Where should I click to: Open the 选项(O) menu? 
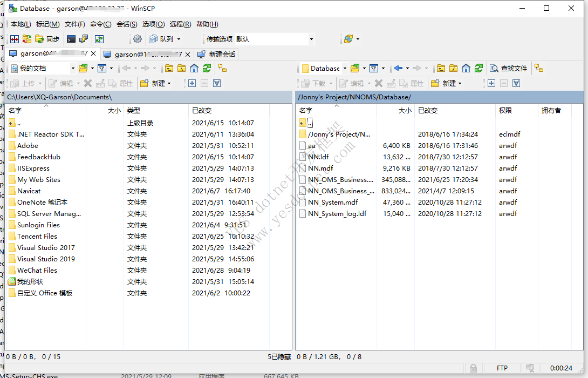[153, 24]
